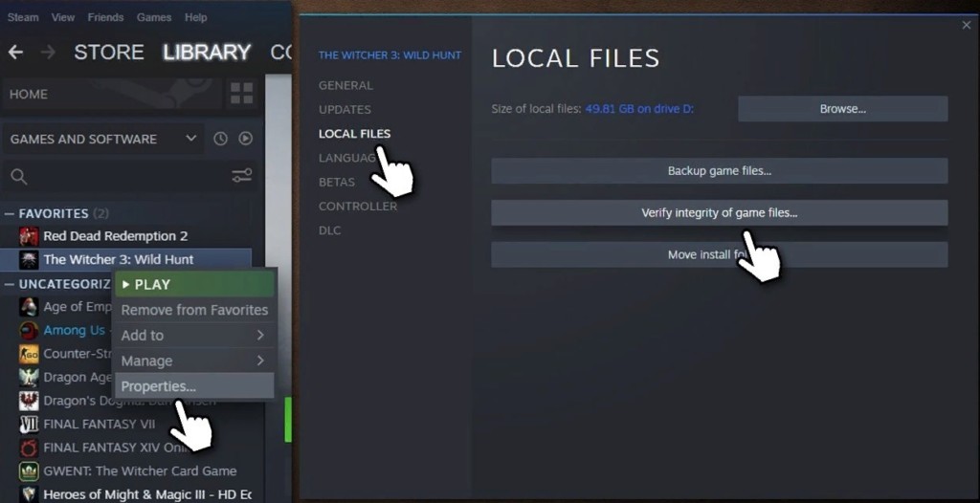
Task: Select FINAL FANTASY XIV Online entry
Action: [x=116, y=448]
